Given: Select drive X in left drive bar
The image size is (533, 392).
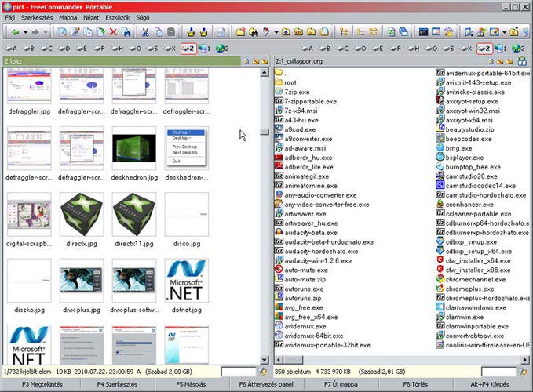Looking at the screenshot, I should click(x=167, y=49).
